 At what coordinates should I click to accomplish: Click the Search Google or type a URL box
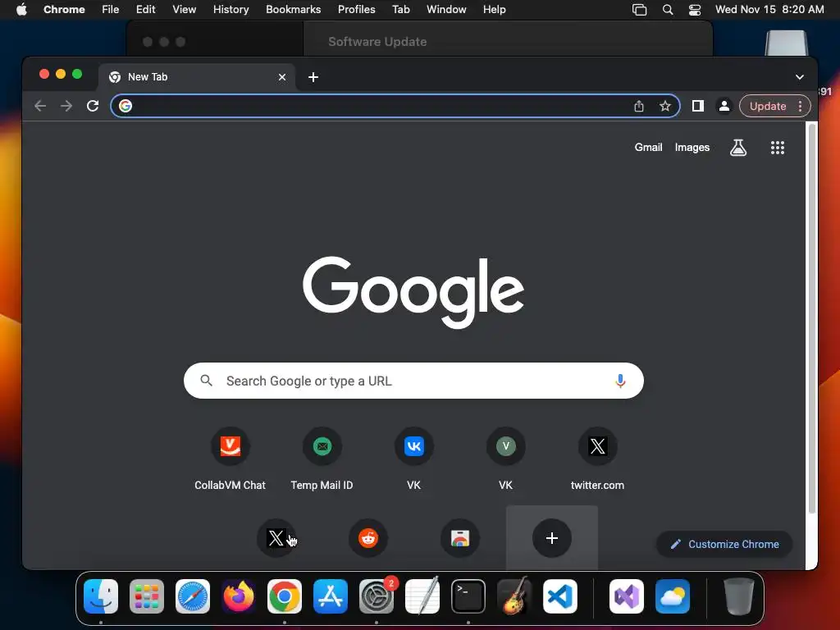point(413,381)
